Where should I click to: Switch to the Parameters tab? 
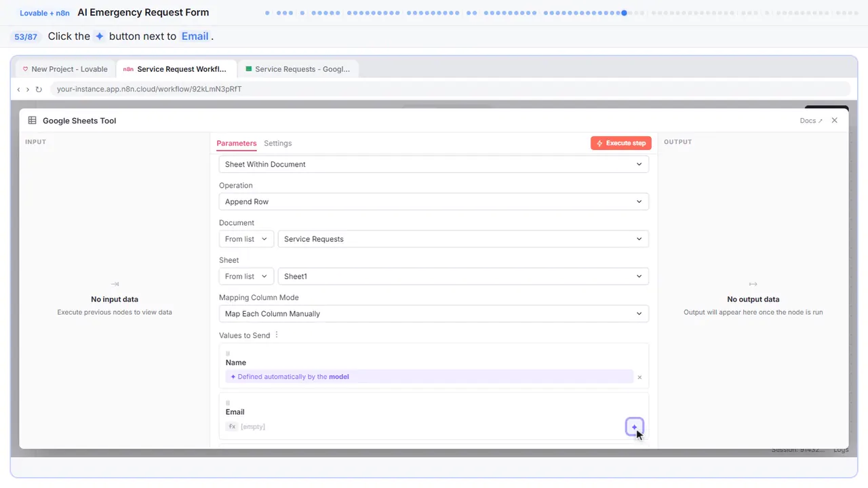[x=237, y=143]
